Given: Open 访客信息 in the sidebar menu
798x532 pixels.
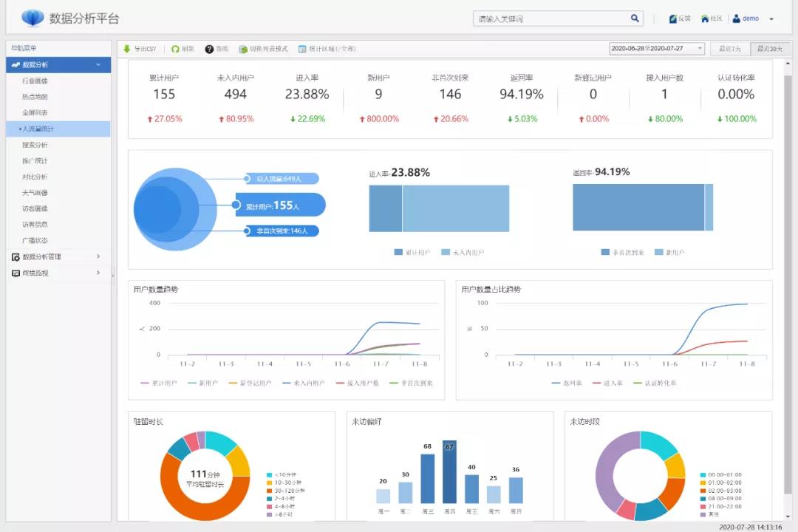Looking at the screenshot, I should tap(35, 225).
